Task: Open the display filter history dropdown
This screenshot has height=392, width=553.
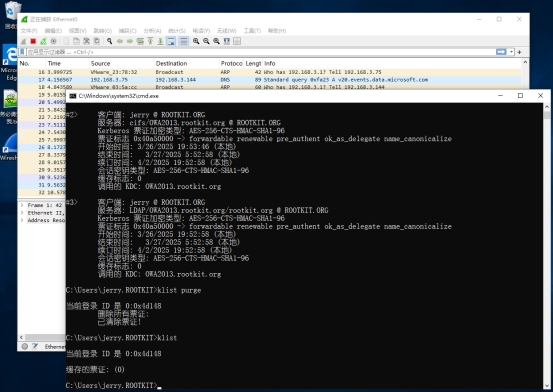Action: pyautogui.click(x=511, y=52)
